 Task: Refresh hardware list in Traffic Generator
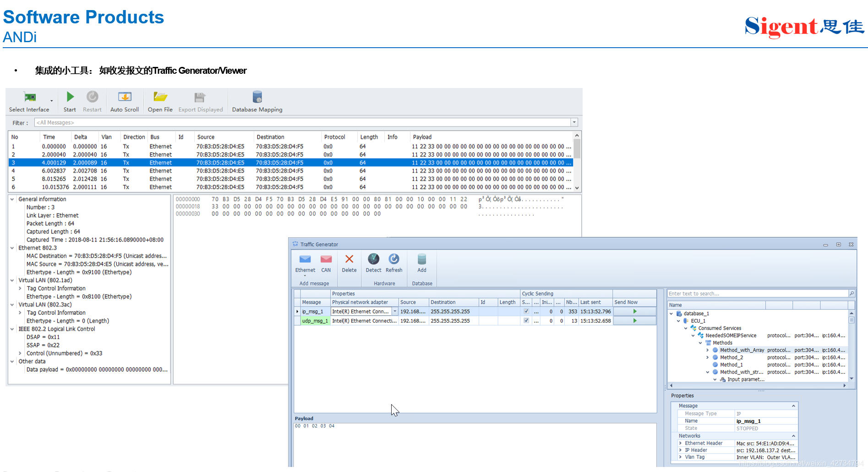393,259
